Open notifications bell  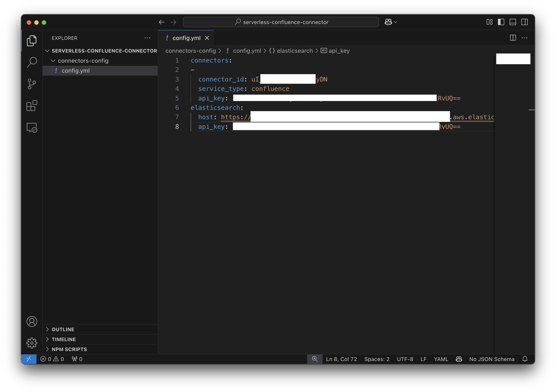click(x=525, y=359)
